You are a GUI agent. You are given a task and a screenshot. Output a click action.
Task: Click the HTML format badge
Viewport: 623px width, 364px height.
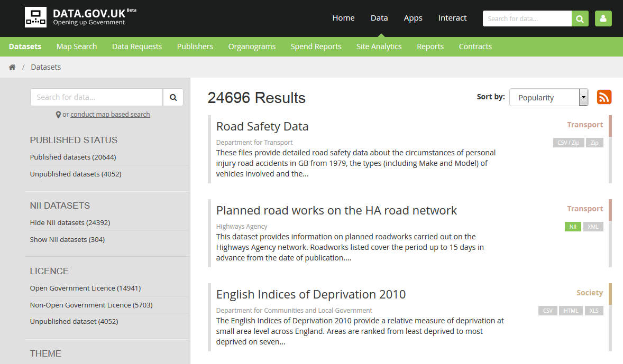pyautogui.click(x=571, y=311)
